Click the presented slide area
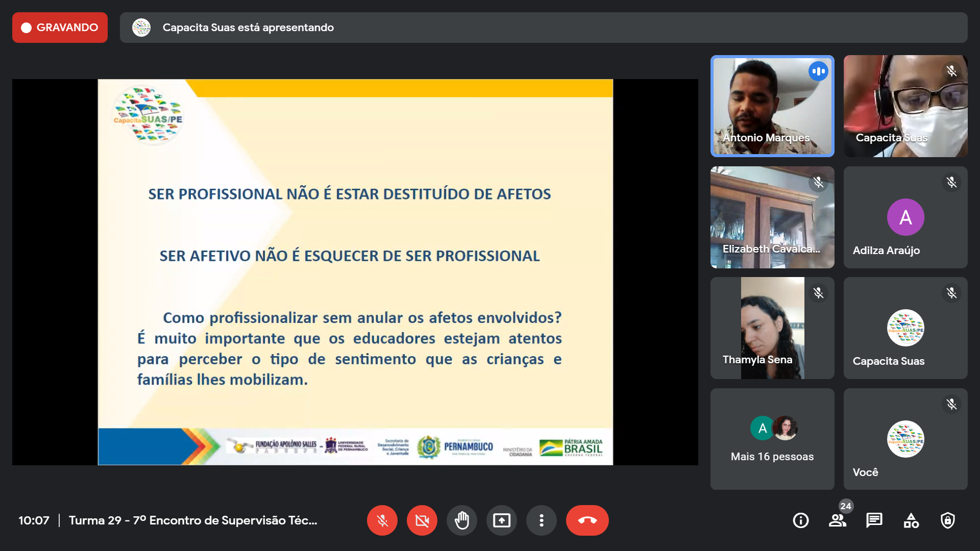Screen dimensions: 980x551 tap(355, 271)
